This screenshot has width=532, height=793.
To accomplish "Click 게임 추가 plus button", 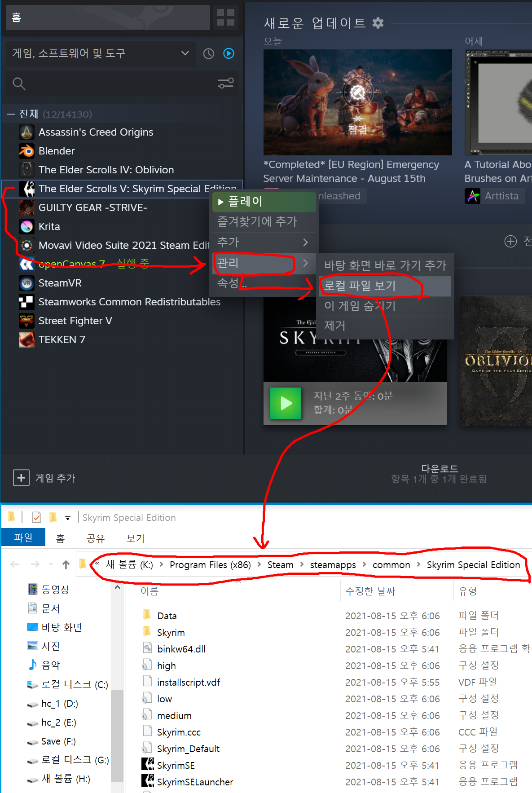I will 21,478.
